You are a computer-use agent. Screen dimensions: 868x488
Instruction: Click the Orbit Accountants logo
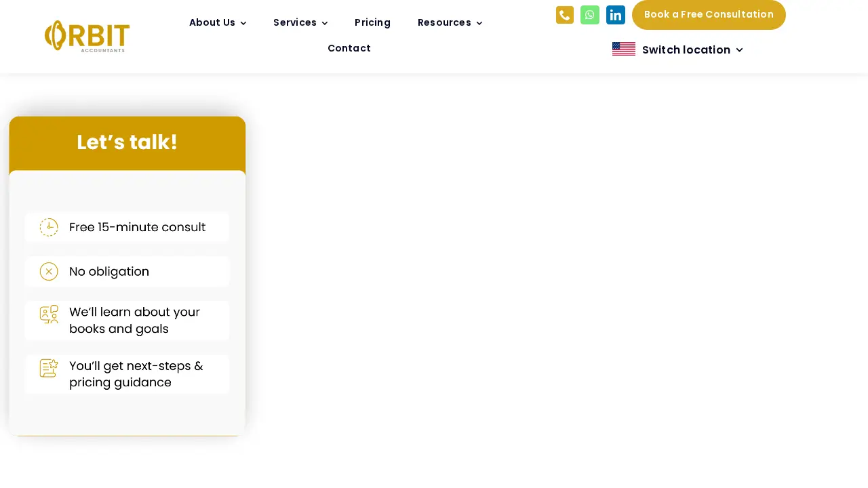[87, 37]
